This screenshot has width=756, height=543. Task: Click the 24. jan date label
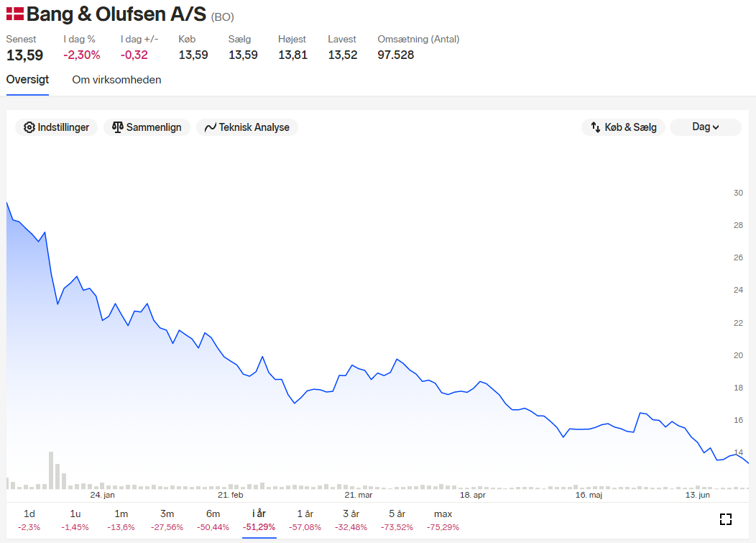102,495
